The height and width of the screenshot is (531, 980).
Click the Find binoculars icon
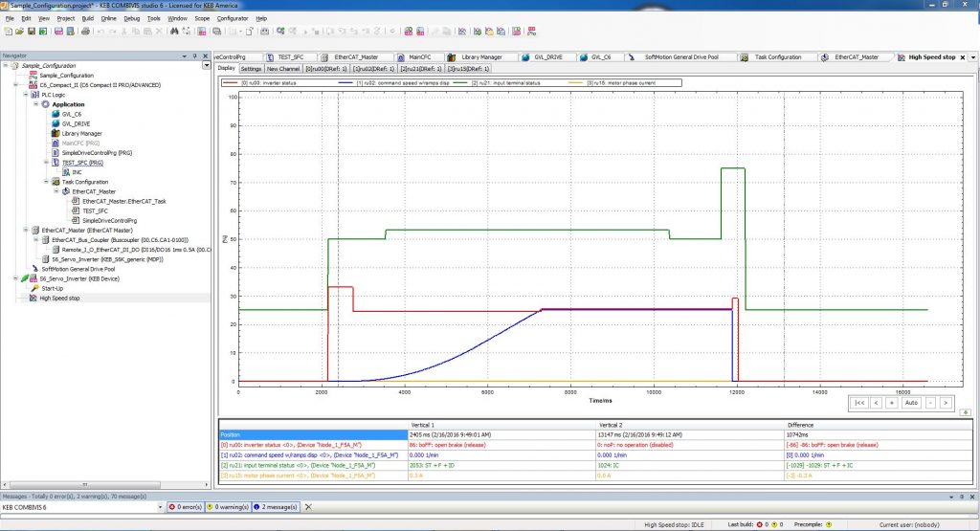coord(174,31)
